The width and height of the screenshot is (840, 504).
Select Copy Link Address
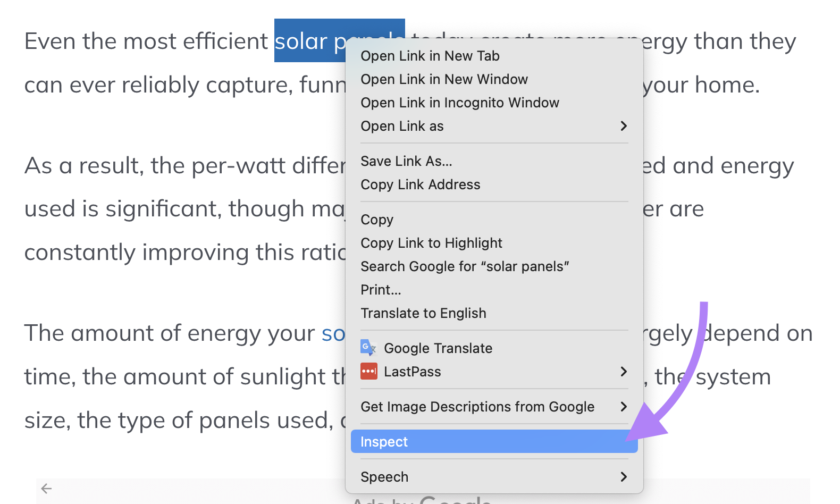coord(421,184)
